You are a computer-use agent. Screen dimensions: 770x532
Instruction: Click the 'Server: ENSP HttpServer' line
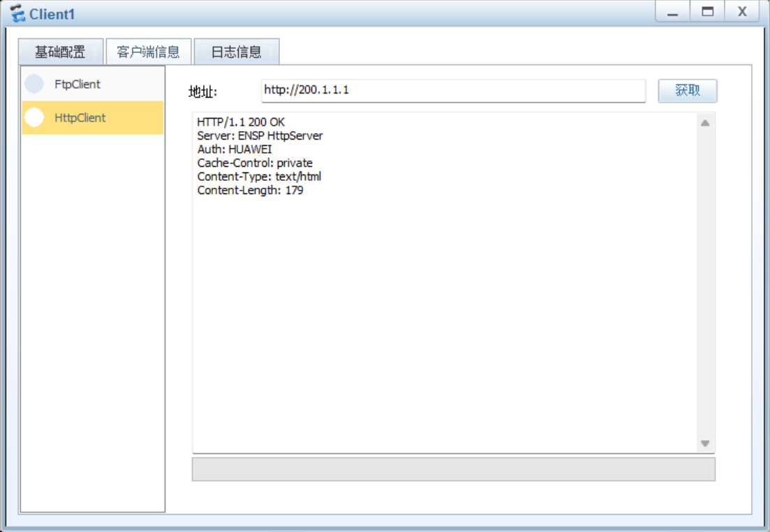point(260,135)
